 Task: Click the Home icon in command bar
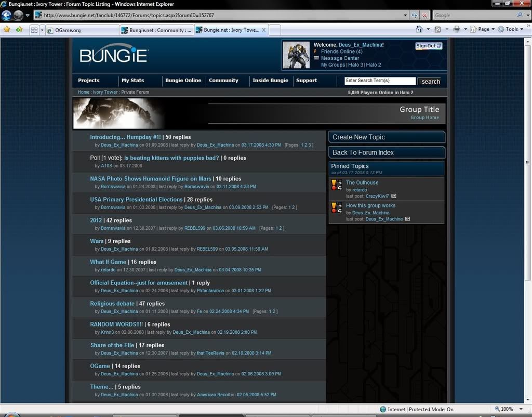[x=419, y=29]
